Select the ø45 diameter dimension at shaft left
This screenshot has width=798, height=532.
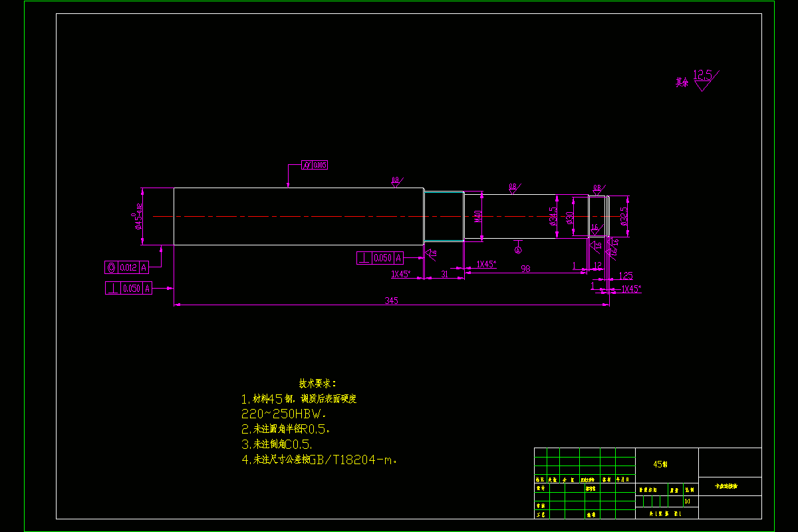coord(139,216)
